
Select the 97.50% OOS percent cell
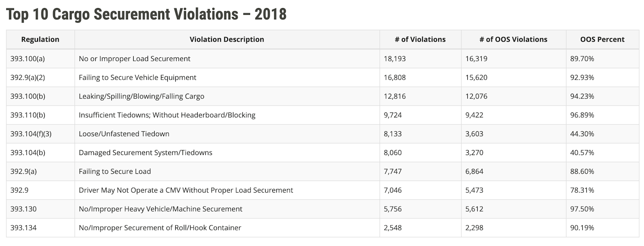coord(582,209)
